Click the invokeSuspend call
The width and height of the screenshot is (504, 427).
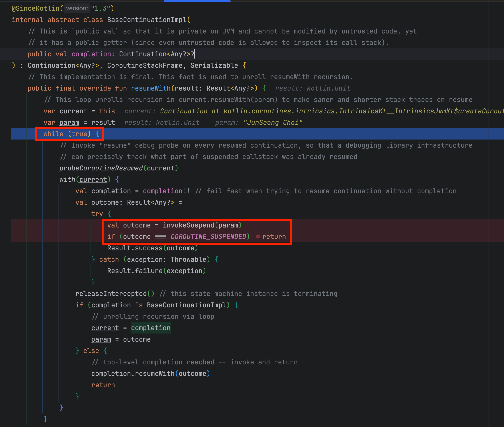188,225
